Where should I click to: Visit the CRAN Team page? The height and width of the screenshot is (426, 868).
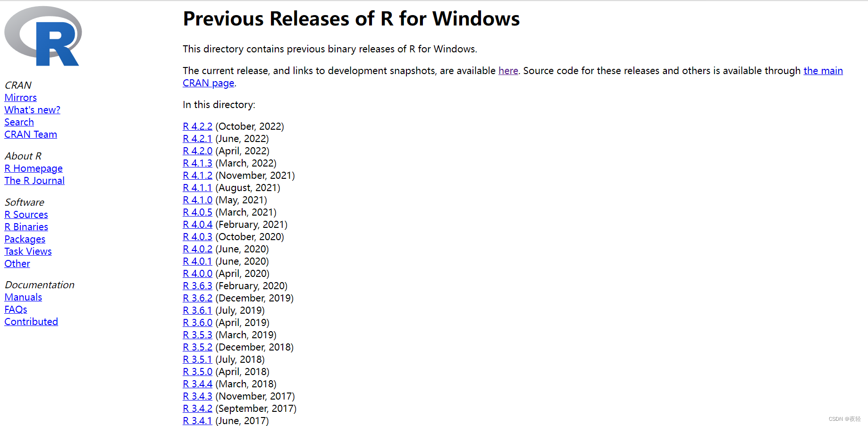click(x=31, y=134)
